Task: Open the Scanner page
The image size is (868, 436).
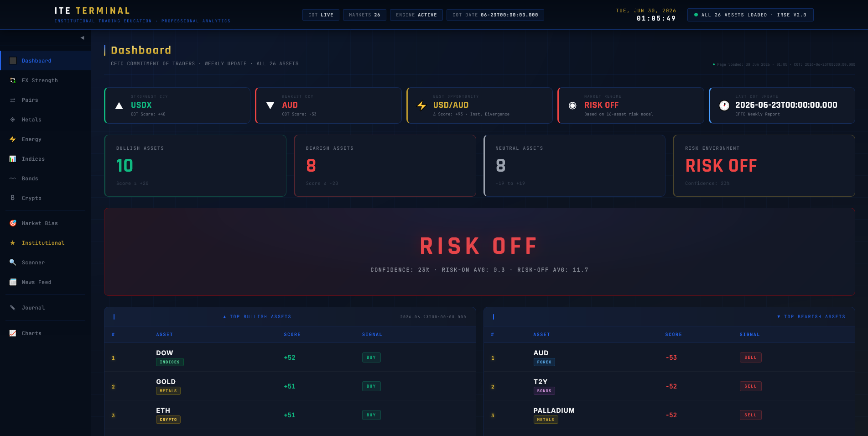Action: (x=46, y=263)
